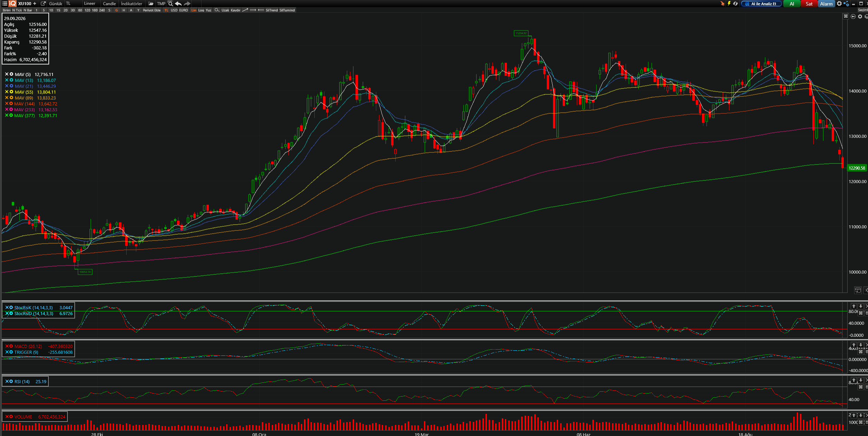Screen dimensions: 868x436
Task: Toggle visibility circle for MAV (13)
Action: tap(11, 80)
